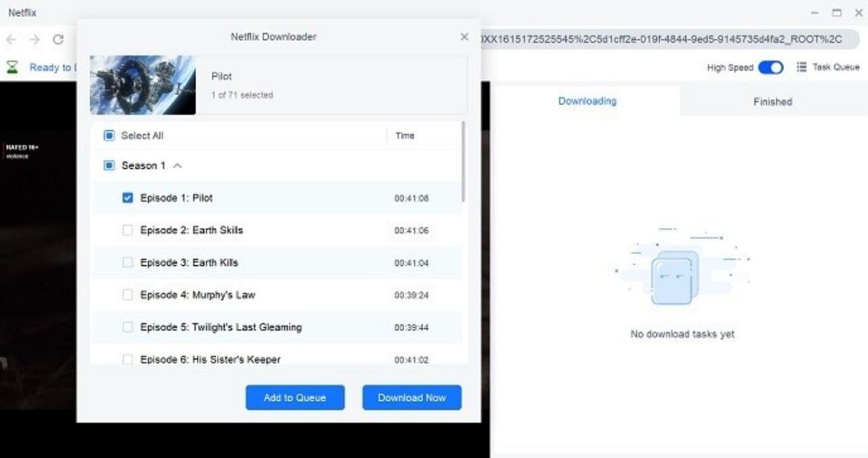The image size is (868, 458).
Task: Click the Episode 4: Murphy's Law title
Action: (x=198, y=294)
